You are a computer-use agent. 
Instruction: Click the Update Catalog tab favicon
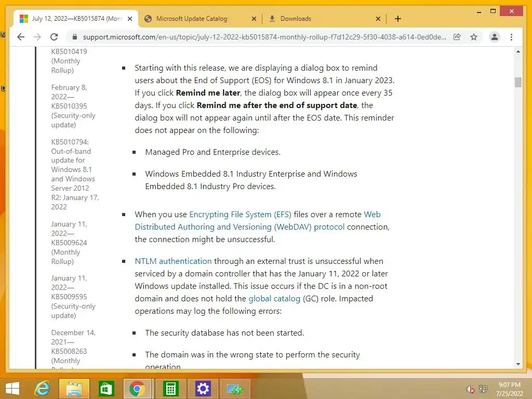click(148, 19)
